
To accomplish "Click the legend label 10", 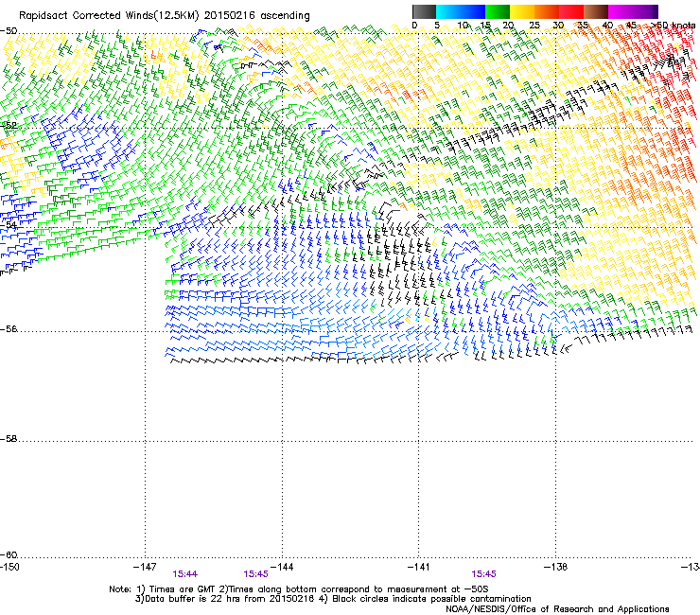I will coord(463,26).
